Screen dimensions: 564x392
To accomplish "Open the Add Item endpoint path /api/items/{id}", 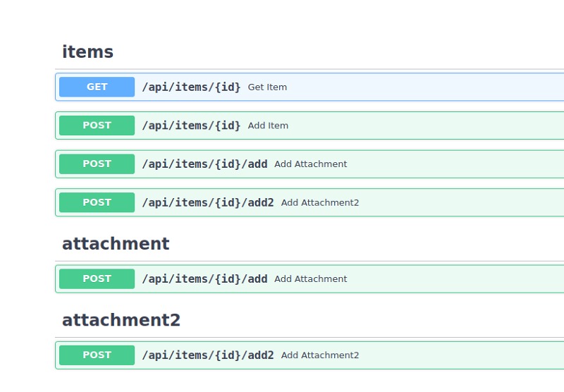I will coord(191,125).
